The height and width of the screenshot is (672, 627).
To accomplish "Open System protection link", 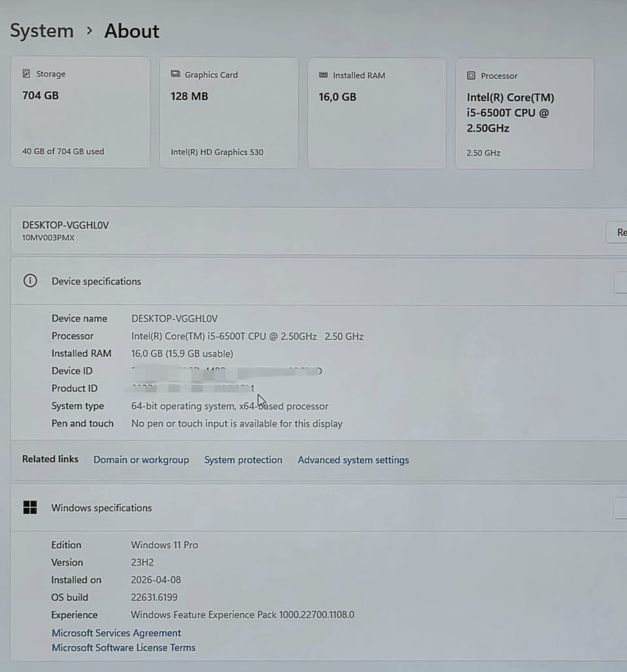I will pos(243,460).
